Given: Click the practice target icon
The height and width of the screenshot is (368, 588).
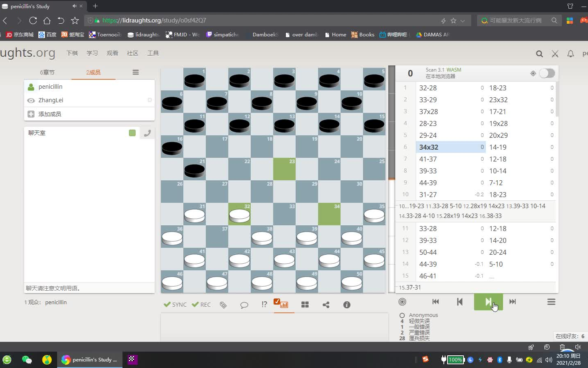Looking at the screenshot, I should pos(402,302).
